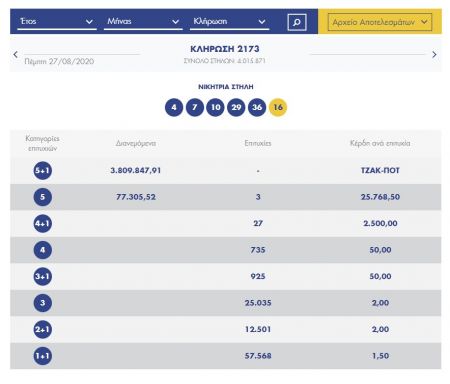Select the 2+1 category badge
450x384 pixels.
(x=43, y=329)
